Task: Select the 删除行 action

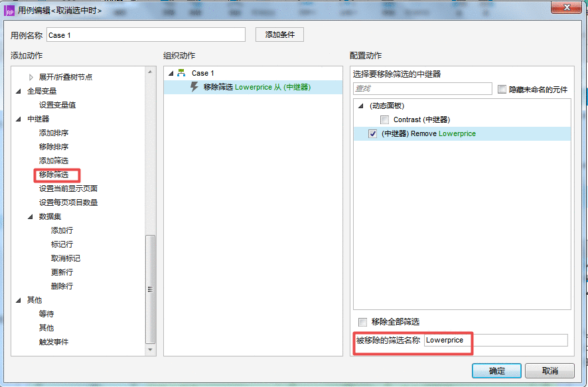Action: (62, 285)
